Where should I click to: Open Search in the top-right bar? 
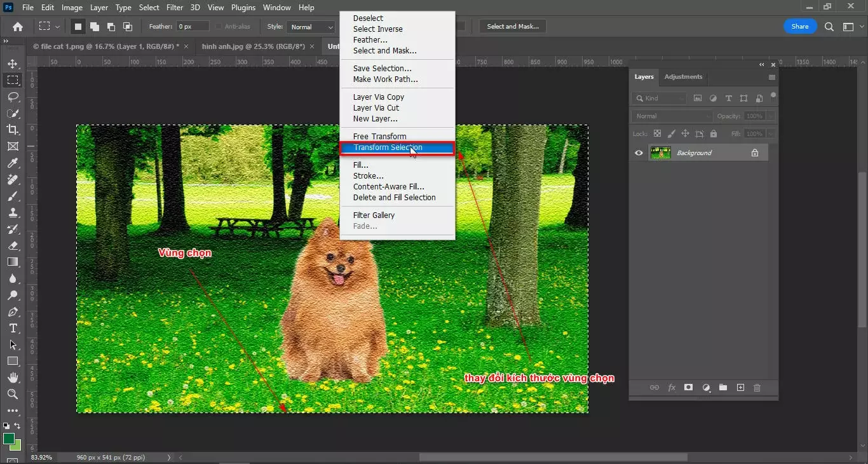[x=829, y=26]
